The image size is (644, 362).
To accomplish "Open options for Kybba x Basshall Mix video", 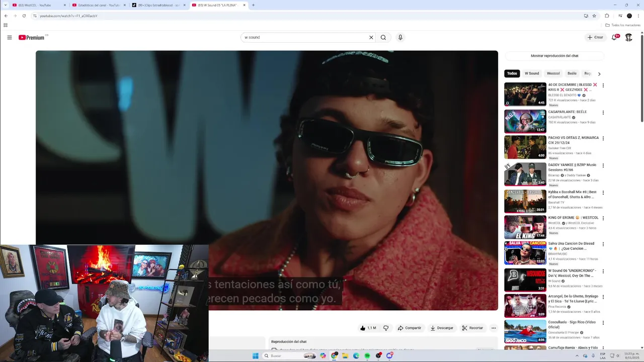I will (603, 193).
